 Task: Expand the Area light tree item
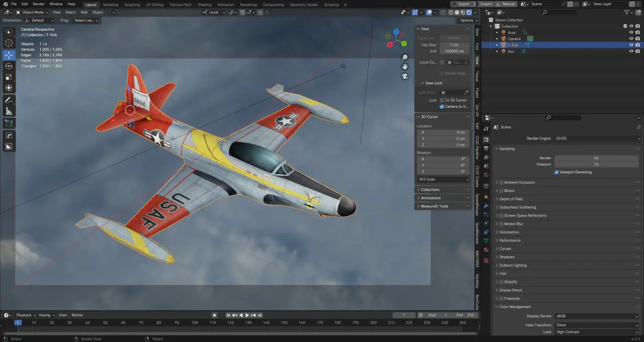coord(497,32)
